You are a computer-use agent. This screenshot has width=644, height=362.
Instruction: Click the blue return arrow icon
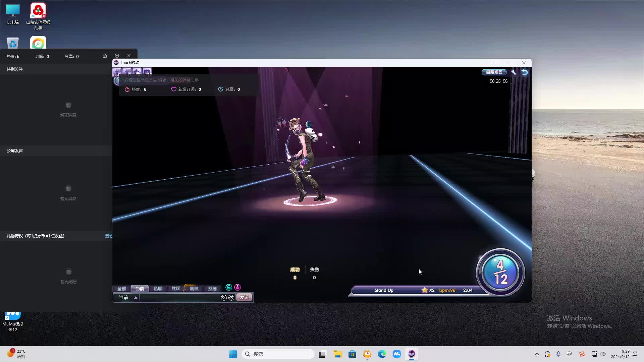[525, 72]
